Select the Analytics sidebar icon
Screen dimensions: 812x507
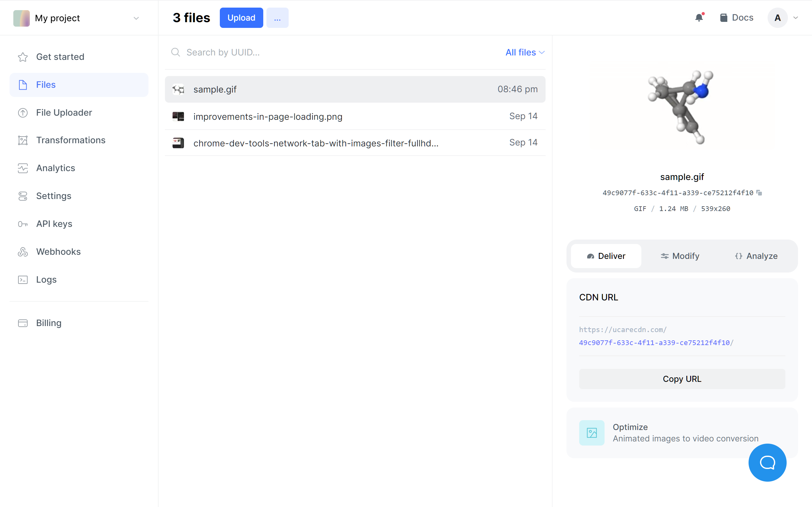click(x=23, y=168)
